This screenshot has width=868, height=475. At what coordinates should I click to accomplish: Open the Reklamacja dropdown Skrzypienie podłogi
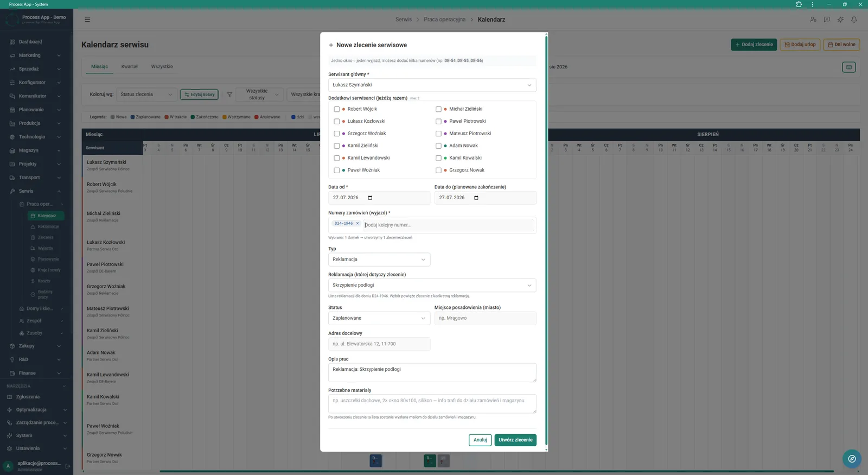[x=432, y=285]
